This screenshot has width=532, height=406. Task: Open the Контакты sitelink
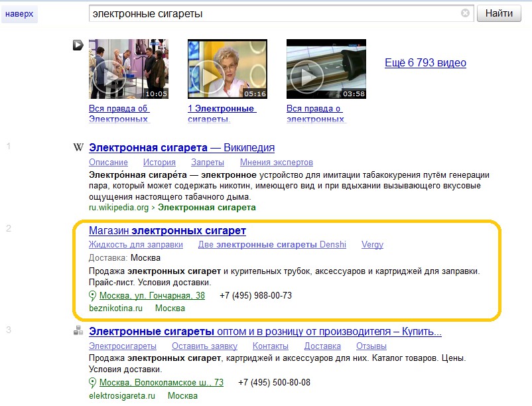(271, 346)
